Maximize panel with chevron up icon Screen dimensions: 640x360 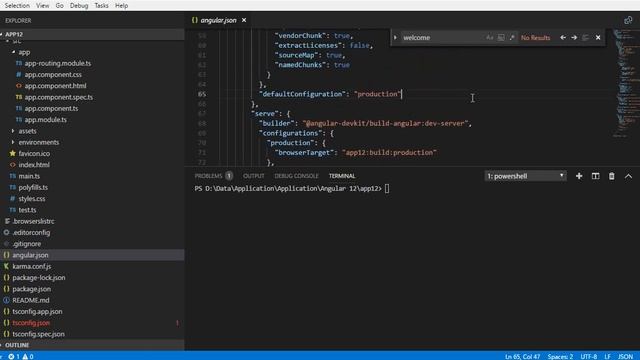coord(628,176)
